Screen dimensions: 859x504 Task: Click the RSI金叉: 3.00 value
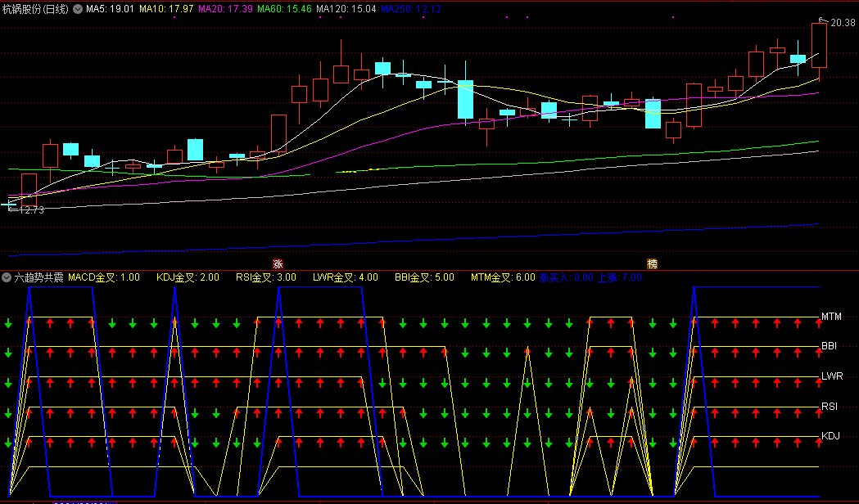[265, 277]
